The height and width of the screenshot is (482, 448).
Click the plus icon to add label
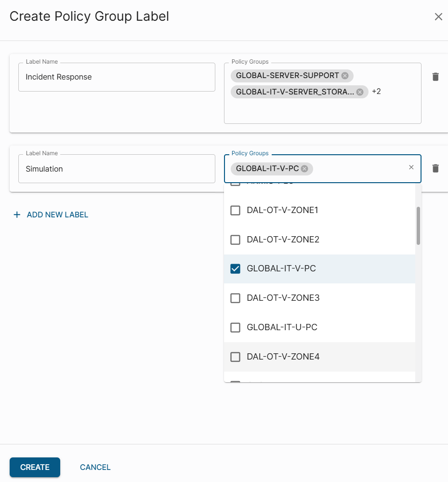pyautogui.click(x=17, y=214)
